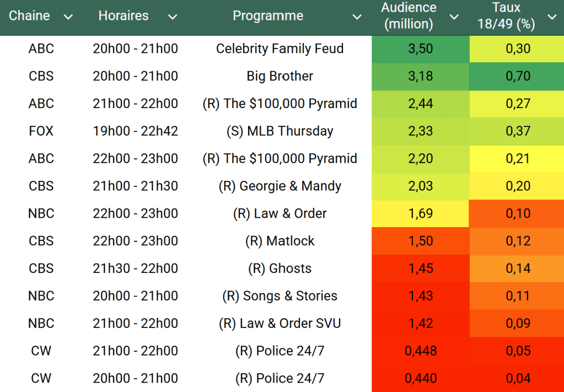Click the Big Brother programme cell
The width and height of the screenshot is (564, 392).
pos(280,76)
